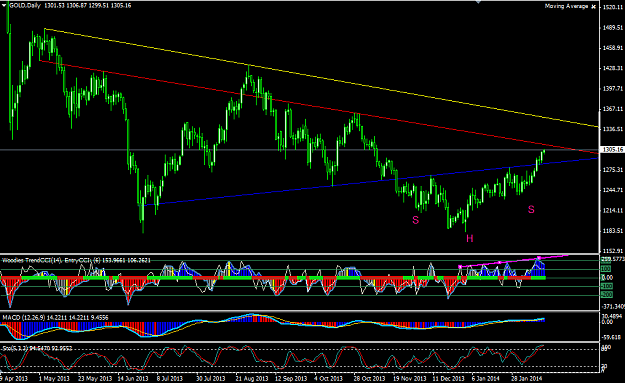Click the -371.340 CCI scale value
Image resolution: width=625 pixels, height=383 pixels.
613,306
